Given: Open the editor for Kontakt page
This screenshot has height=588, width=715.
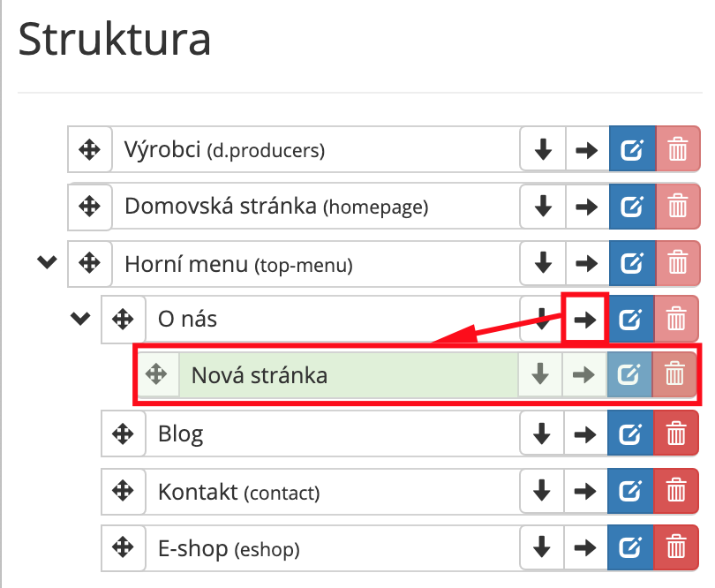Looking at the screenshot, I should click(x=630, y=491).
